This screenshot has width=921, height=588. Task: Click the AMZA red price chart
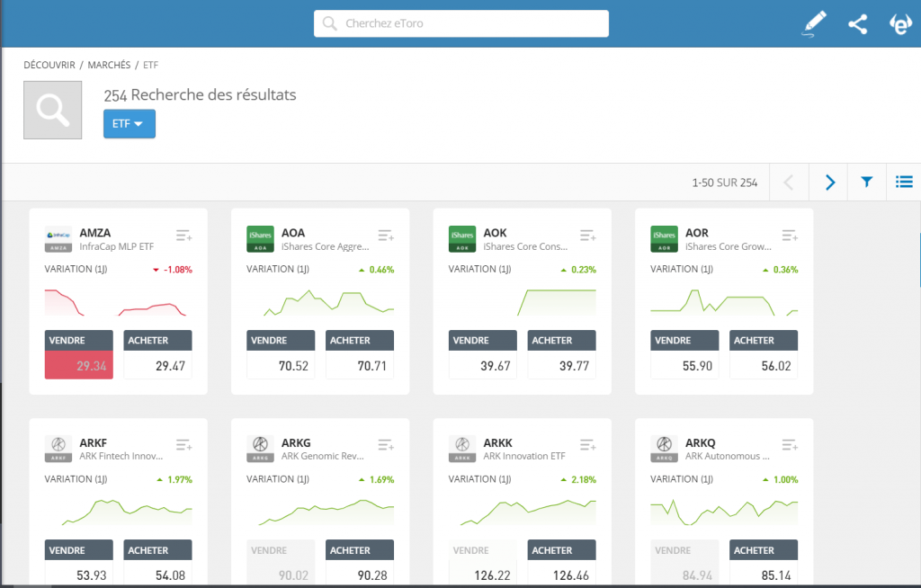tap(118, 302)
